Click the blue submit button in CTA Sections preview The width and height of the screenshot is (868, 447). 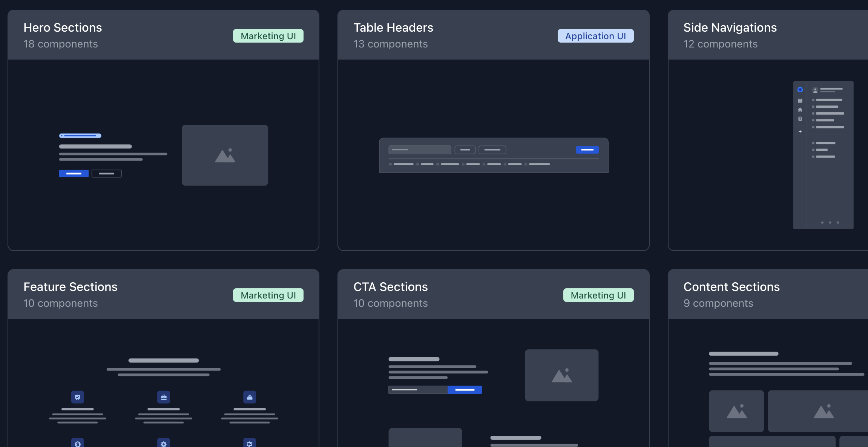[x=465, y=390]
